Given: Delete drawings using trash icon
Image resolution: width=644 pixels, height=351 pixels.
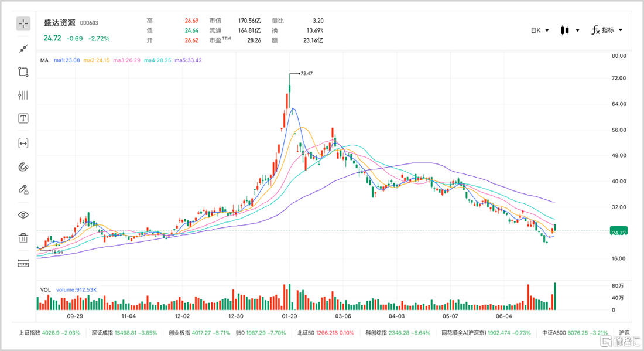Looking at the screenshot, I should (23, 238).
